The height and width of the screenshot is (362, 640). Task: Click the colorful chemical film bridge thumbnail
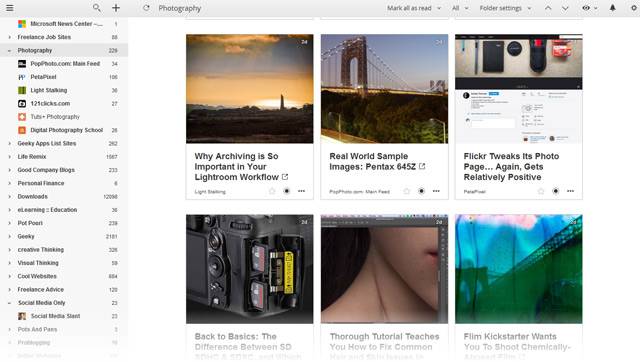(x=519, y=269)
